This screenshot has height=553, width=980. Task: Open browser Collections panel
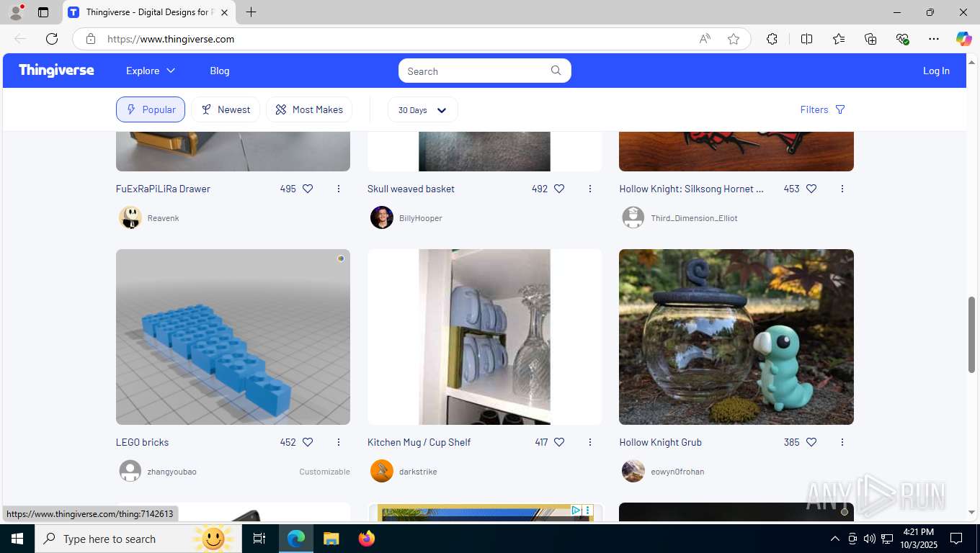pyautogui.click(x=870, y=39)
